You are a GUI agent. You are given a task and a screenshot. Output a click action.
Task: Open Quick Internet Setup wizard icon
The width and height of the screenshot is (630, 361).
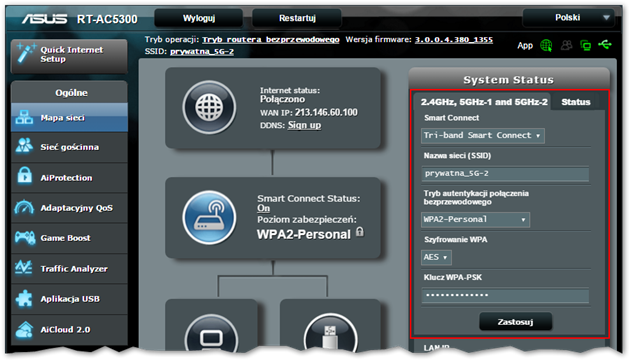point(27,53)
